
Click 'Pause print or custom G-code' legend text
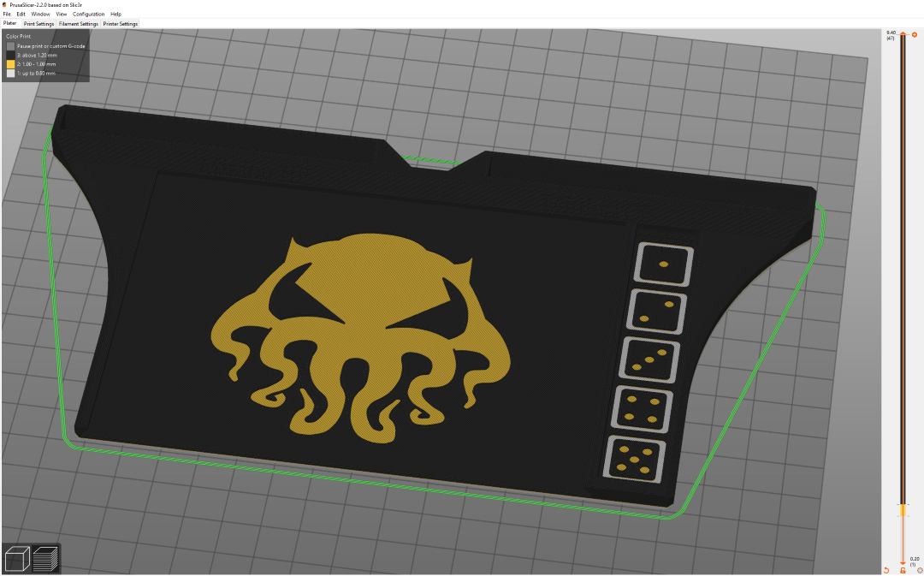click(50, 46)
